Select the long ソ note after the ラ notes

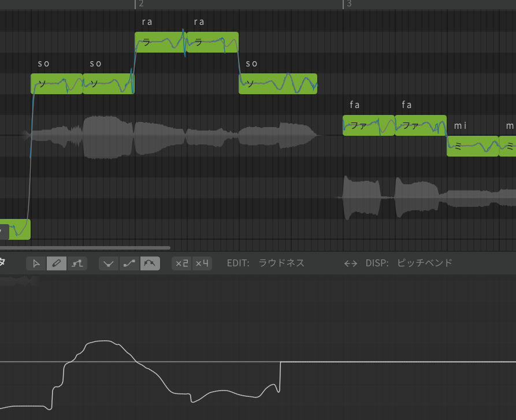(x=278, y=84)
